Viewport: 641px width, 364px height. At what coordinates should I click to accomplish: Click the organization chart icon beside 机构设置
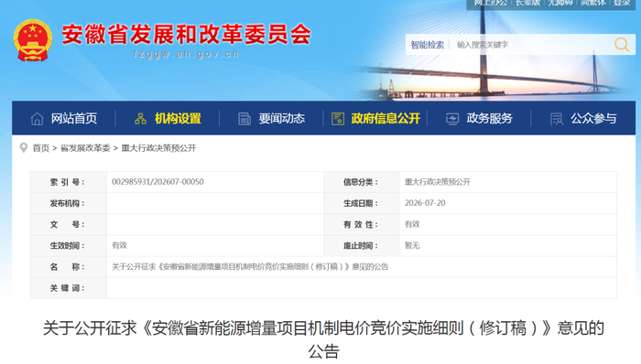pyautogui.click(x=141, y=119)
